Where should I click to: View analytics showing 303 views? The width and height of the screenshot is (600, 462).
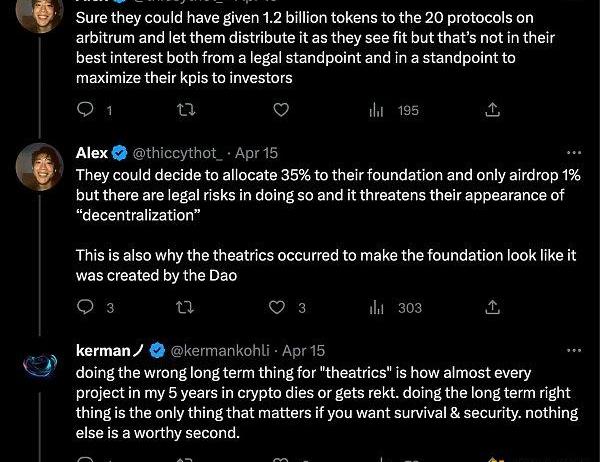[x=377, y=308]
